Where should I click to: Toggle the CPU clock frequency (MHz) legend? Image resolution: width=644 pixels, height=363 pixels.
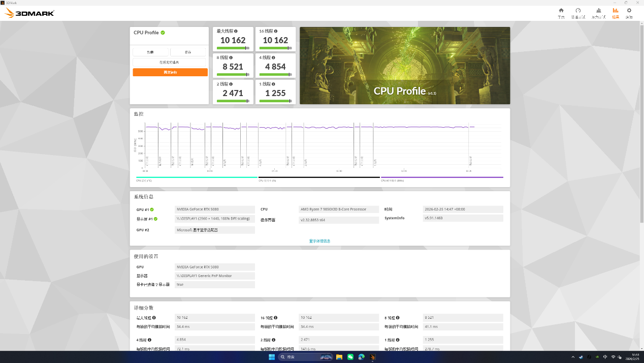pos(442,178)
